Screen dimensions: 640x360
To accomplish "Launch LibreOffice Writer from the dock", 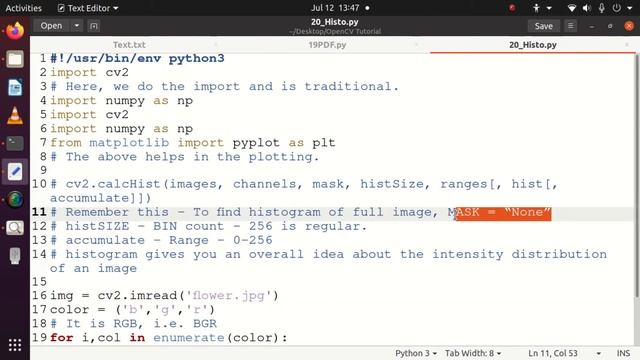I will point(15,87).
